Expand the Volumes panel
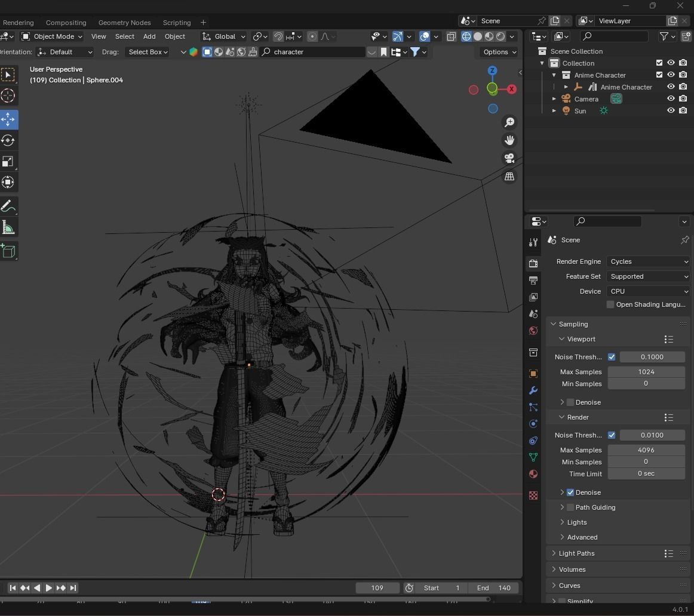694x616 pixels. pos(572,569)
